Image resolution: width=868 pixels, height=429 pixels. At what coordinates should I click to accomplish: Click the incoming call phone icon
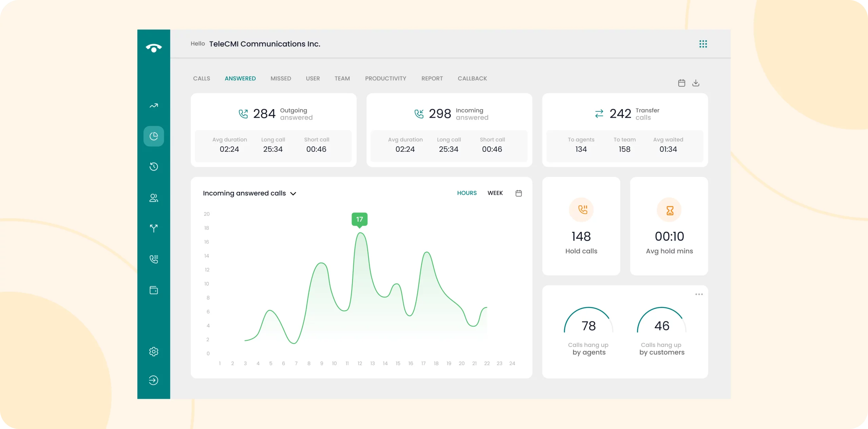(419, 114)
